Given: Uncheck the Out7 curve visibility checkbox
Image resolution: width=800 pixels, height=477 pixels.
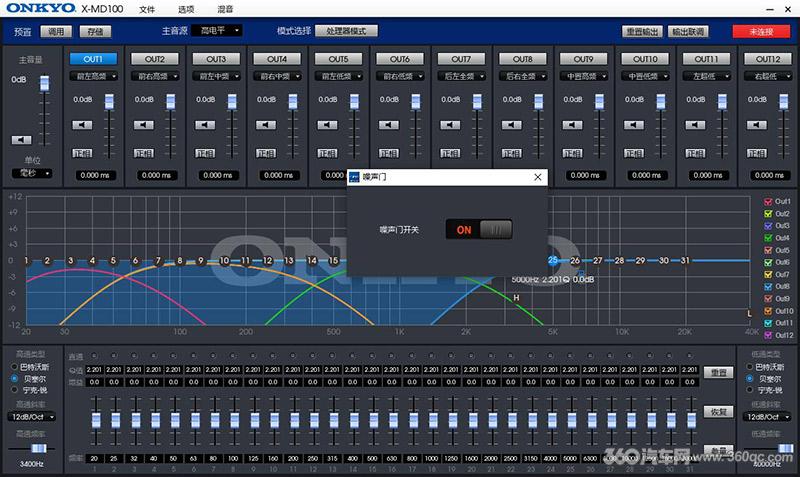Looking at the screenshot, I should [768, 274].
